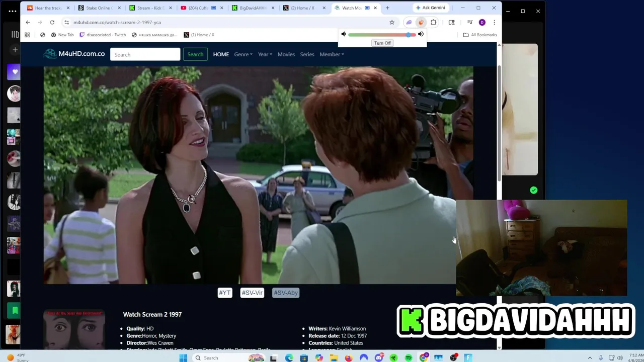Close the Watch Mov tab

click(375, 8)
